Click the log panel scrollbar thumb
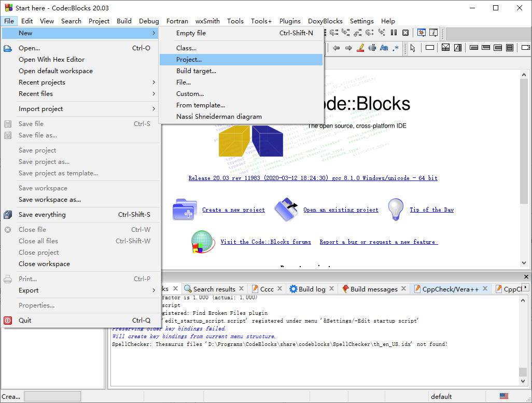Viewport: 532px width, 403px height. pyautogui.click(x=523, y=372)
